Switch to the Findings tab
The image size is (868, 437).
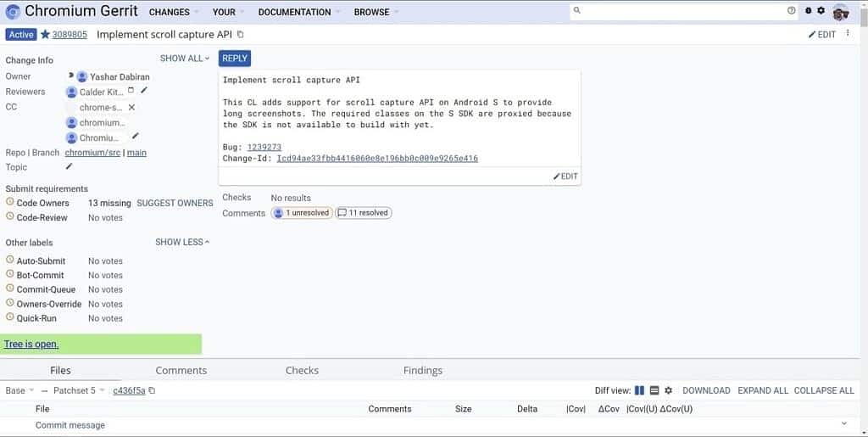[x=422, y=371]
